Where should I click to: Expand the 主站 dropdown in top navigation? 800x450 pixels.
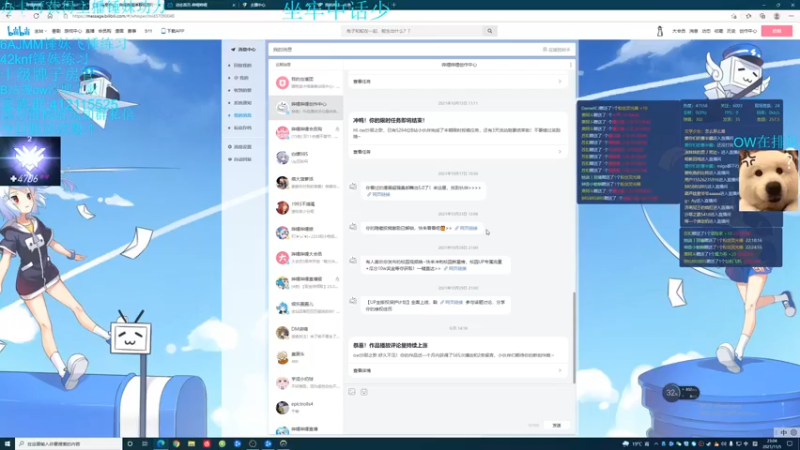[40, 31]
